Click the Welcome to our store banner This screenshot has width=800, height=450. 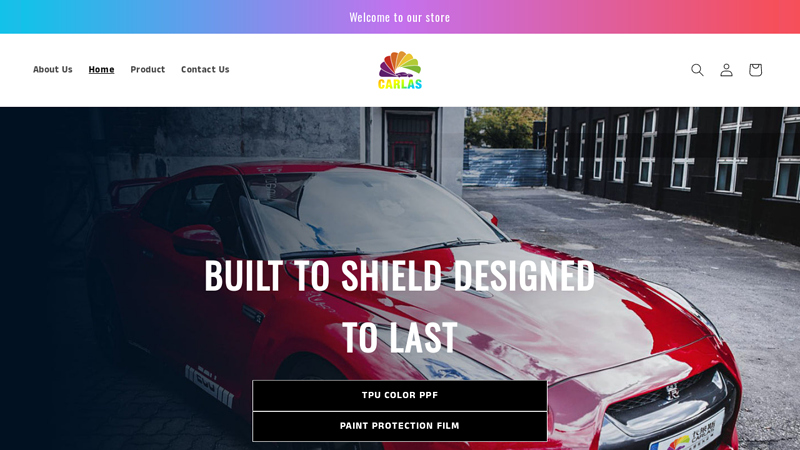click(x=399, y=17)
